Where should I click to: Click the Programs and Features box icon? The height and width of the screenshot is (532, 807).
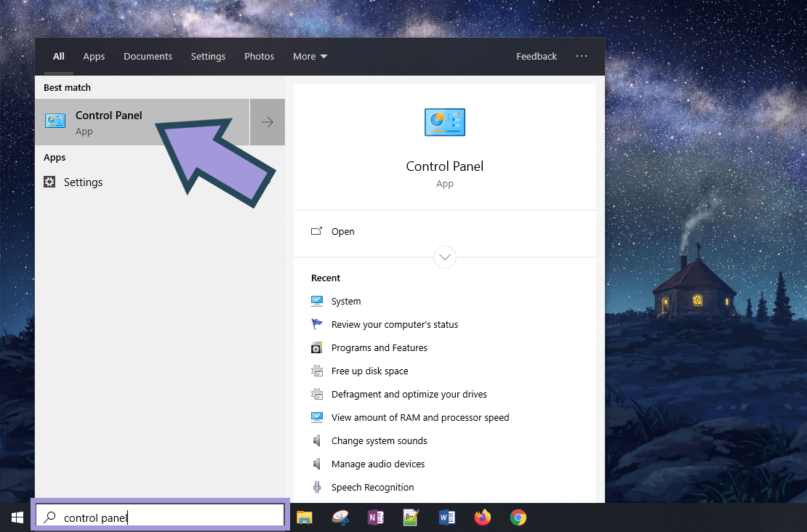(317, 348)
